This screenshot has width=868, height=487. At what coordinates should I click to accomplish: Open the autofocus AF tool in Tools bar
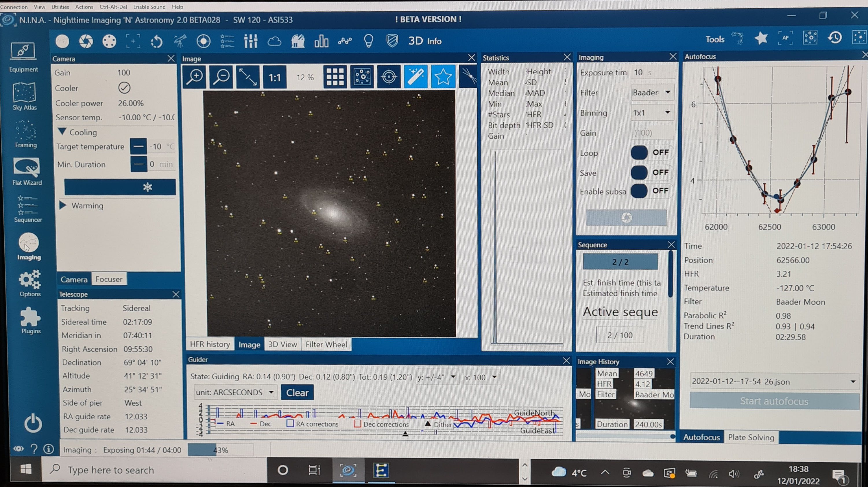[785, 38]
